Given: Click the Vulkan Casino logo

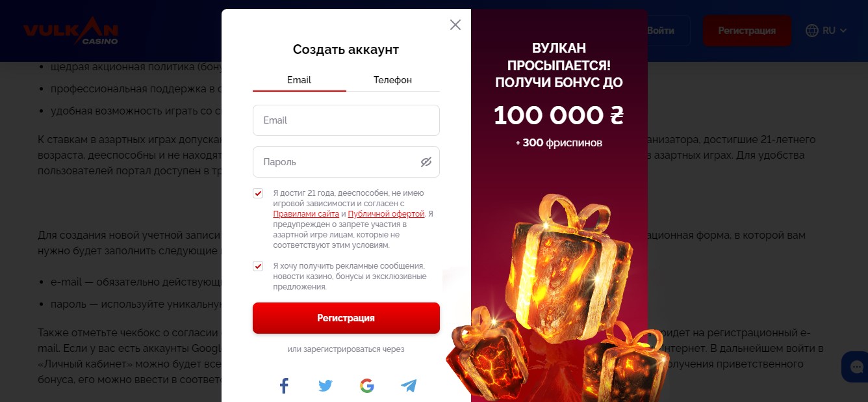Looking at the screenshot, I should (x=71, y=31).
